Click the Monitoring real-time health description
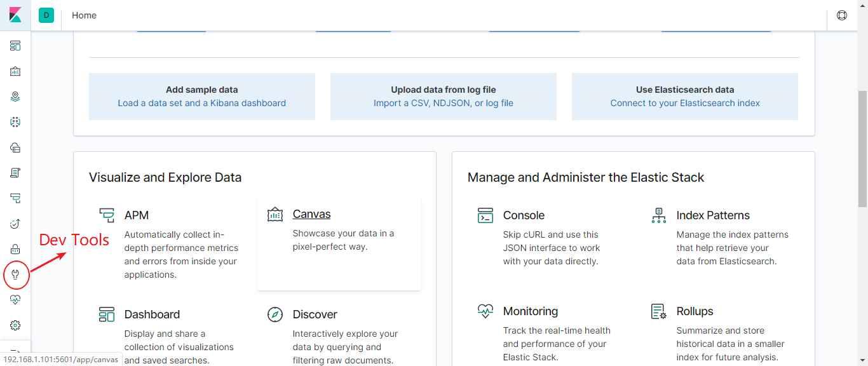Screen dimensions: 868x366 pos(557,344)
